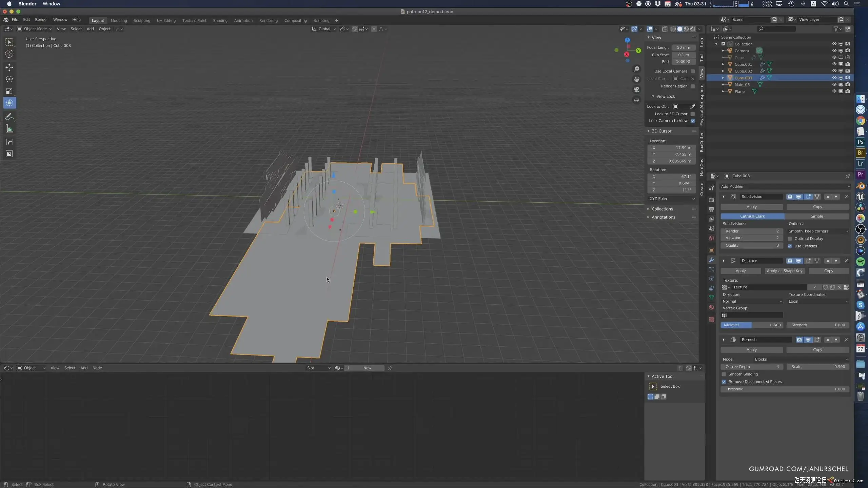This screenshot has width=868, height=488.
Task: Open the Modifiers wrench properties tab
Action: pyautogui.click(x=711, y=260)
